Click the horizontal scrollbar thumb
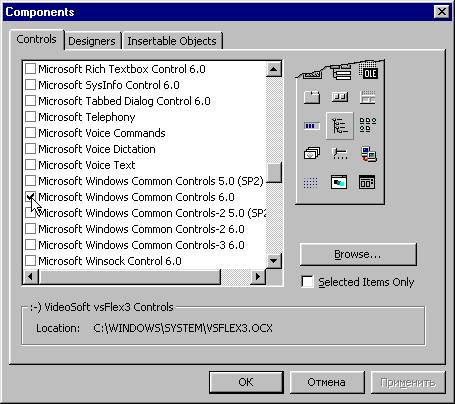Image resolution: width=455 pixels, height=404 pixels. click(129, 276)
